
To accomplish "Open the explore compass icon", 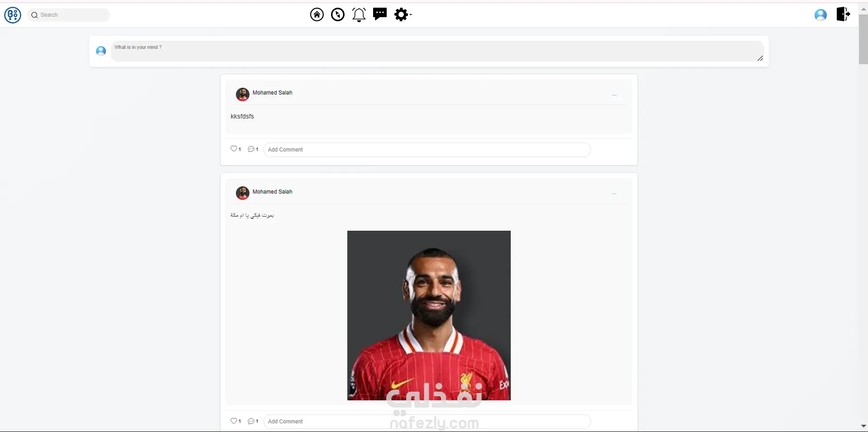I will [338, 15].
